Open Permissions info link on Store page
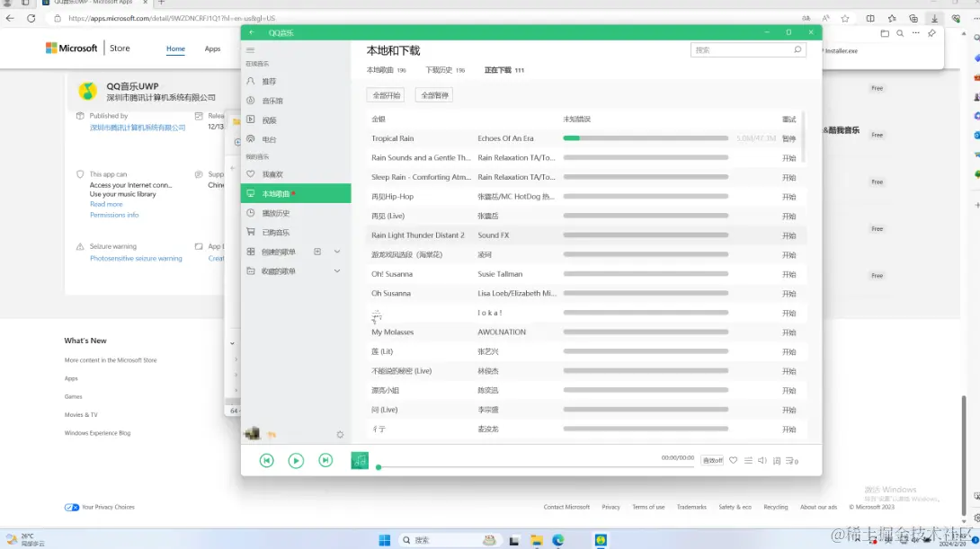This screenshot has height=549, width=980. click(x=114, y=215)
